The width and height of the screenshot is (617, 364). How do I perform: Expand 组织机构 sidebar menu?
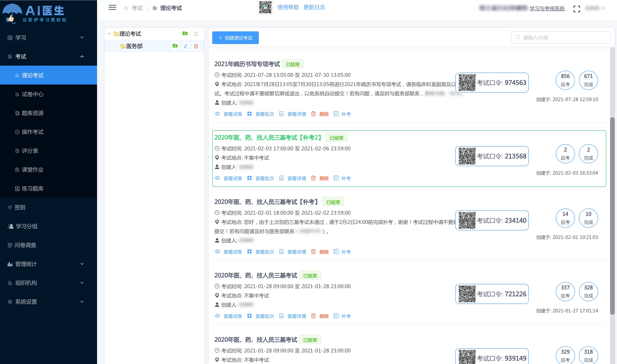tap(49, 283)
